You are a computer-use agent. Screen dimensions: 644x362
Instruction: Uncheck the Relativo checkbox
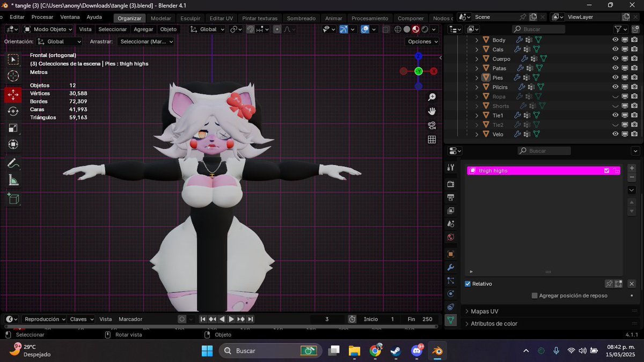pos(467,284)
